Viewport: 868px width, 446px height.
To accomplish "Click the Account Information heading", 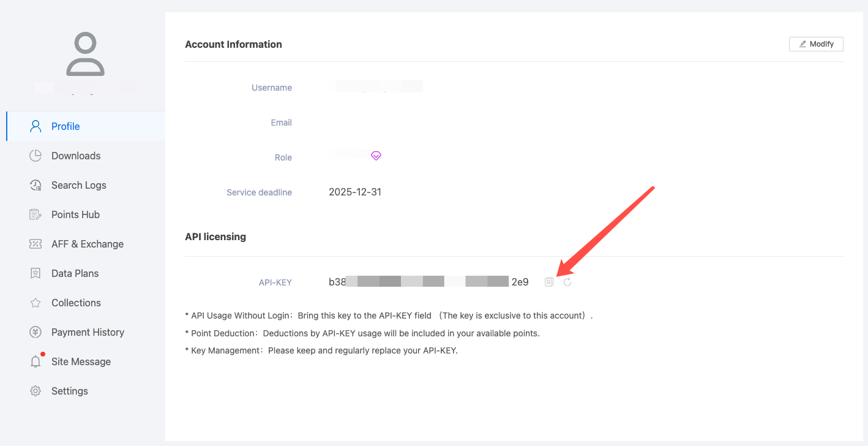I will 233,44.
